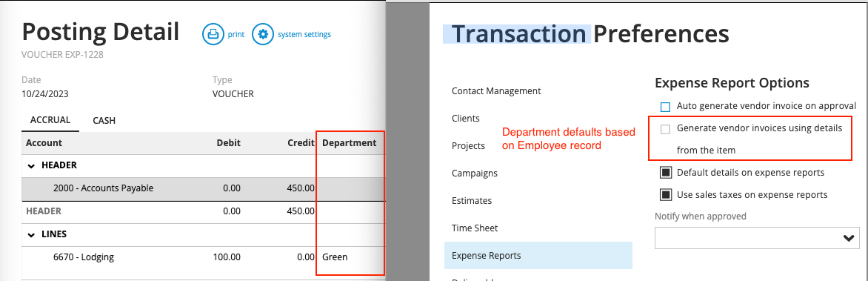The height and width of the screenshot is (281, 868).
Task: Open Clients preferences section
Action: pyautogui.click(x=466, y=118)
